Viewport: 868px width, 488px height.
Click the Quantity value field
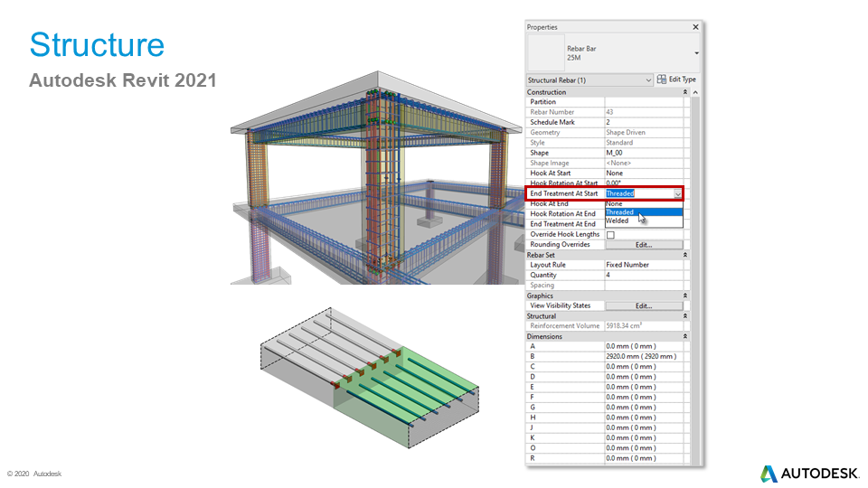643,275
